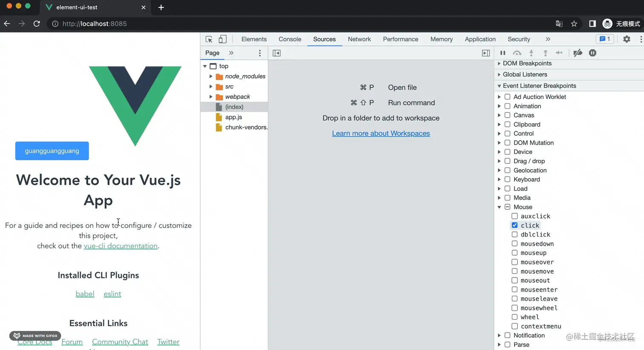Open the Performance tab

[400, 39]
